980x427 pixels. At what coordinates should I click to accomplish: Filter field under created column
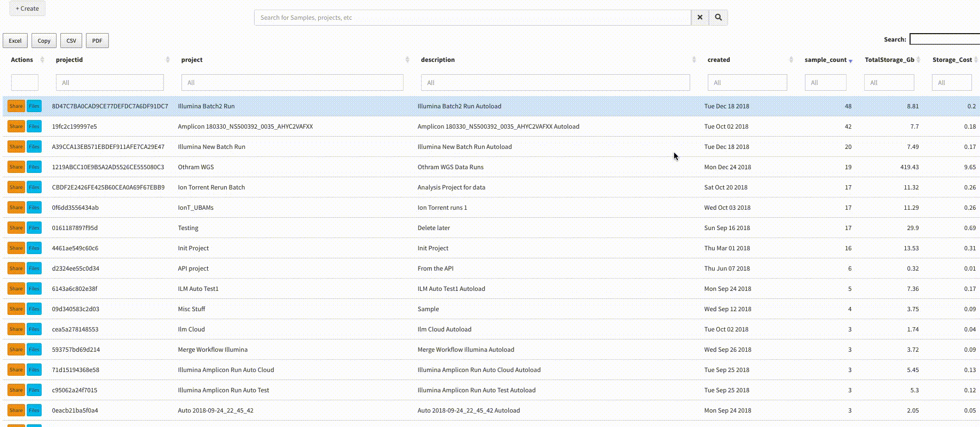click(747, 83)
